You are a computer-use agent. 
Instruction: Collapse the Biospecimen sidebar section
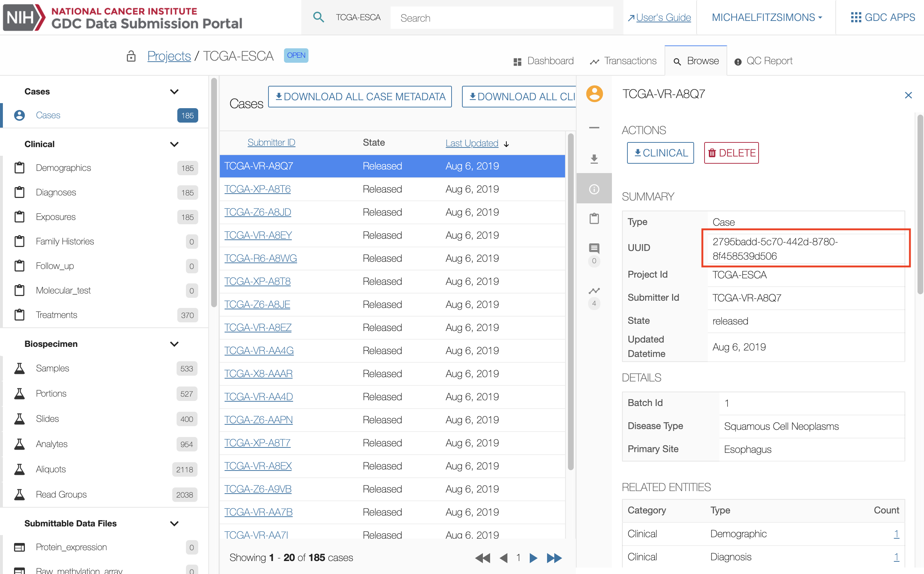(x=174, y=344)
